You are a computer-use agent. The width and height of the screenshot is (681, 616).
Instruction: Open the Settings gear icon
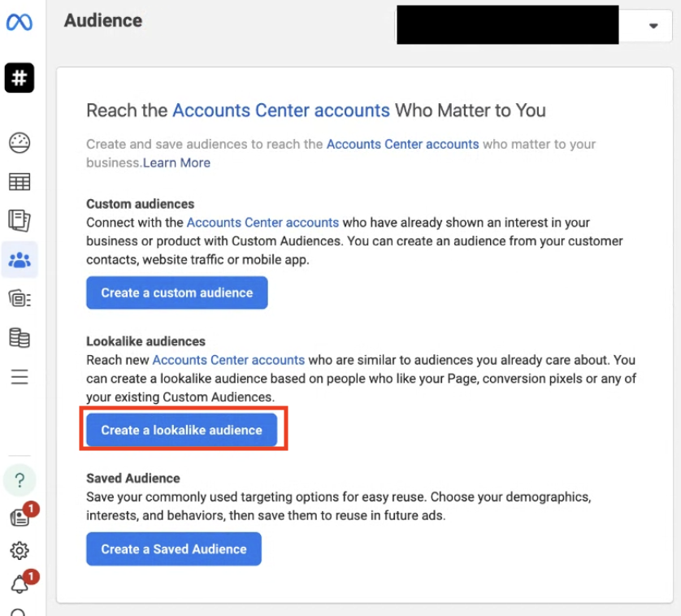pyautogui.click(x=20, y=551)
